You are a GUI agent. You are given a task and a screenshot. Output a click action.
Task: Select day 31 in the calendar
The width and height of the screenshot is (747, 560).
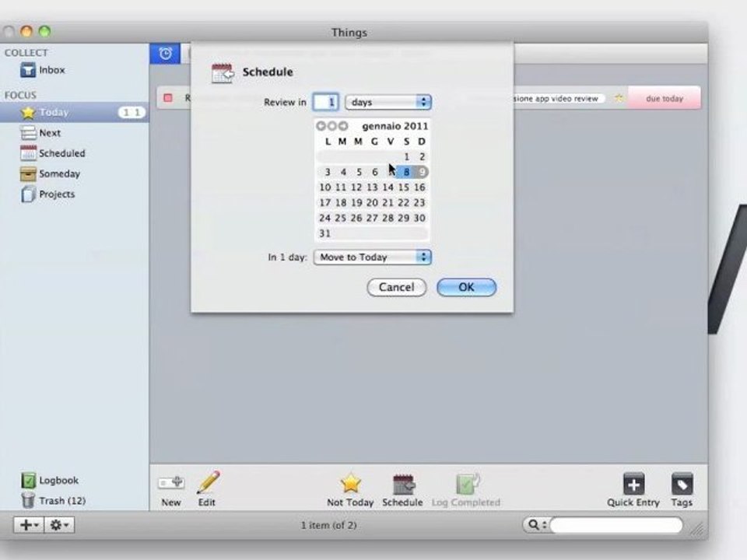(x=325, y=233)
